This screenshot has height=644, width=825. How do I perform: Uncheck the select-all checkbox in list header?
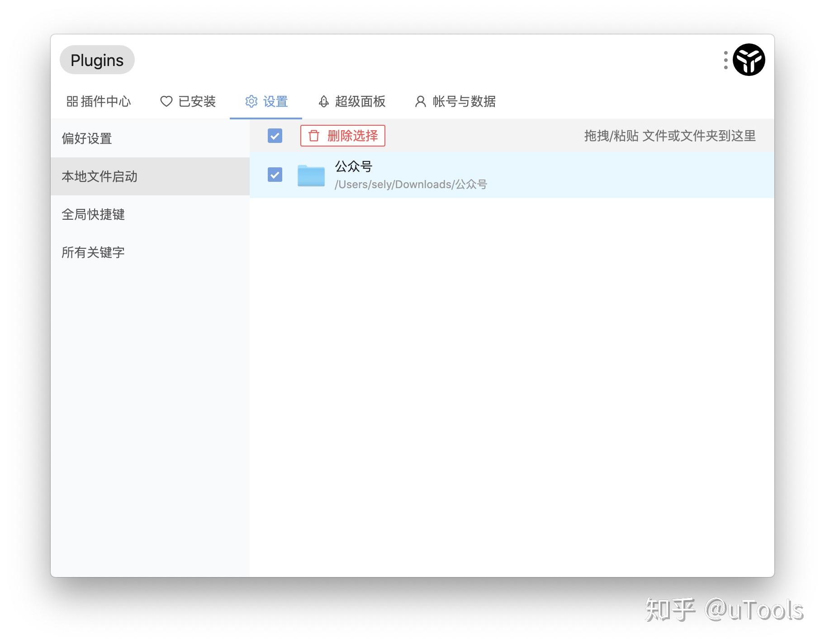(275, 136)
